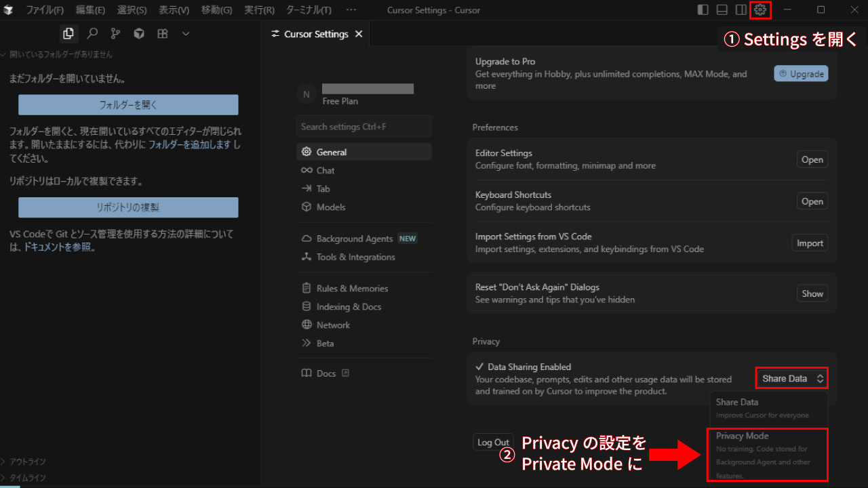Select the Cursor Settings tab

(x=316, y=34)
